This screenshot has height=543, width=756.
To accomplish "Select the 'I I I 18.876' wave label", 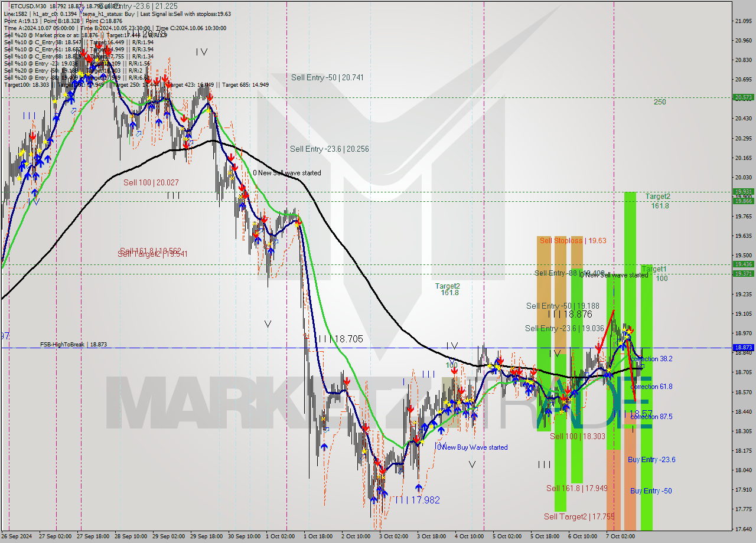I will [569, 315].
